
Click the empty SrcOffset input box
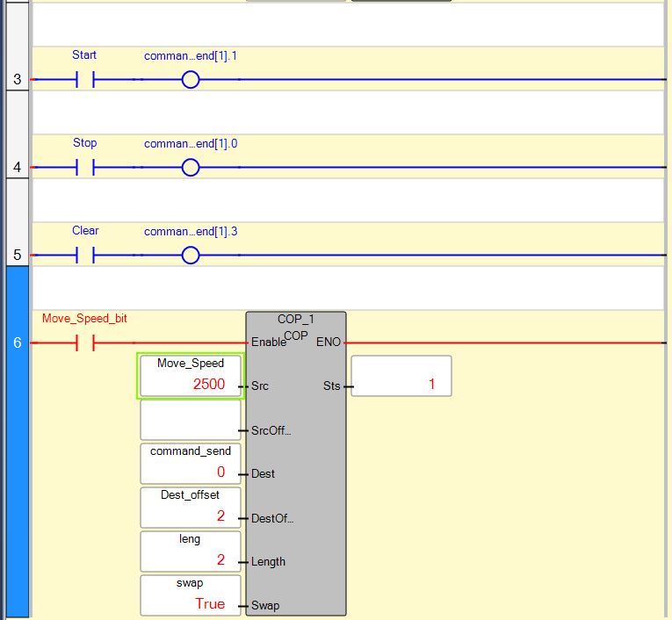click(x=191, y=420)
